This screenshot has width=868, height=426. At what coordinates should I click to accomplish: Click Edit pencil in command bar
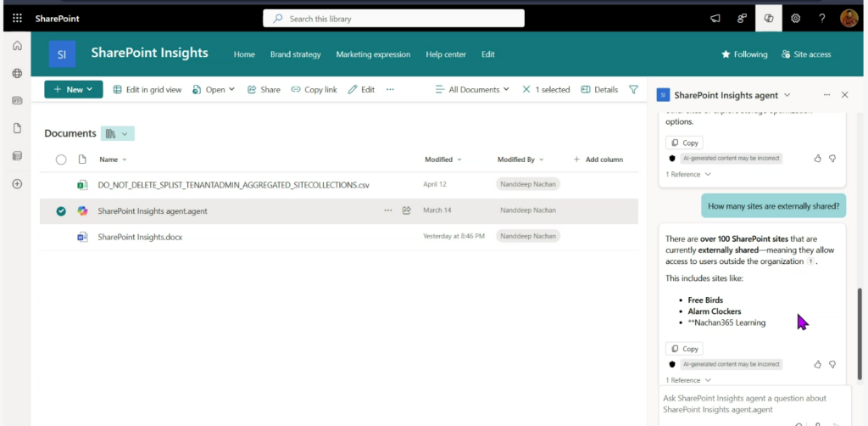point(361,89)
